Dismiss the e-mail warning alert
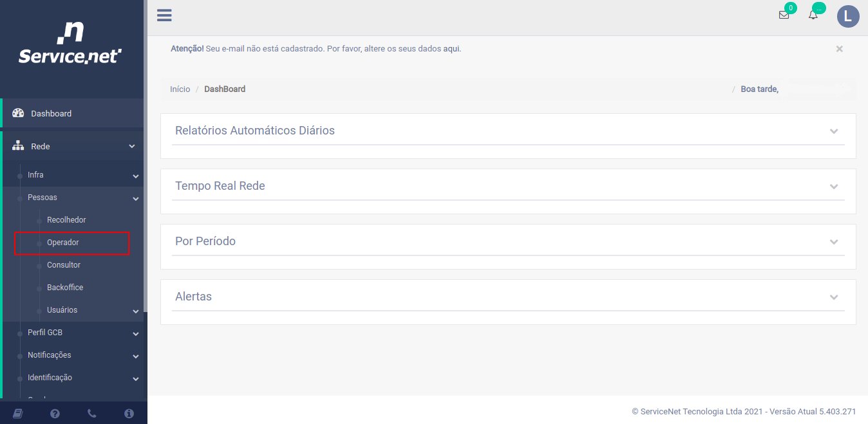This screenshot has width=868, height=424. click(839, 49)
